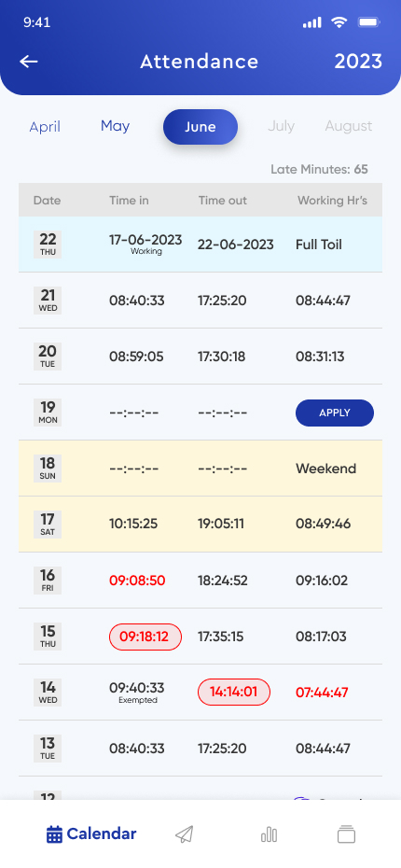The width and height of the screenshot is (401, 868).
Task: Tap the APPLY button for Monday 19
Action: (x=335, y=413)
